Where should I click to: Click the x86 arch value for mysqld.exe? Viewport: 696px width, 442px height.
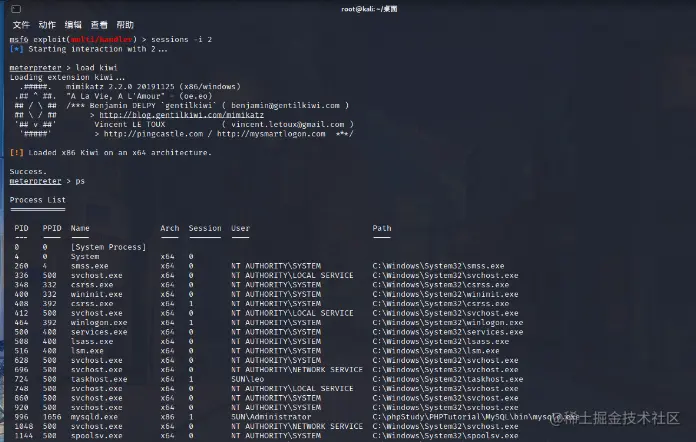pyautogui.click(x=167, y=417)
